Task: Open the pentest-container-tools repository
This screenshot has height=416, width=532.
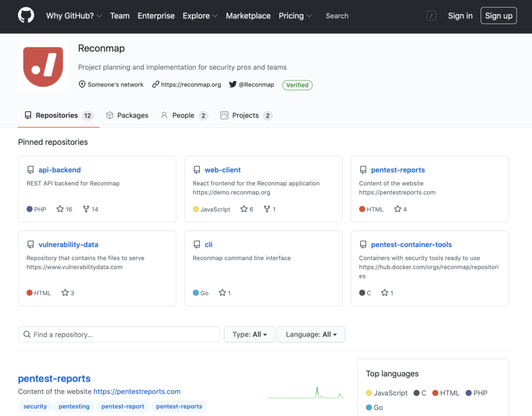Action: tap(411, 244)
